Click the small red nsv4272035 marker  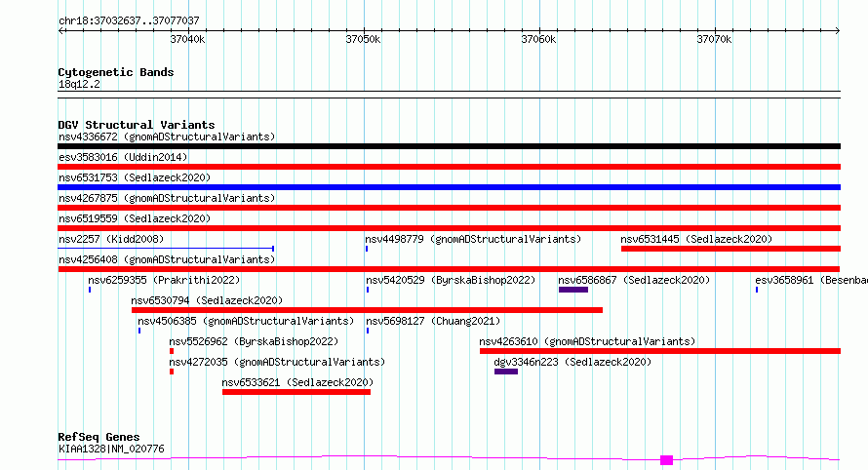tap(172, 372)
